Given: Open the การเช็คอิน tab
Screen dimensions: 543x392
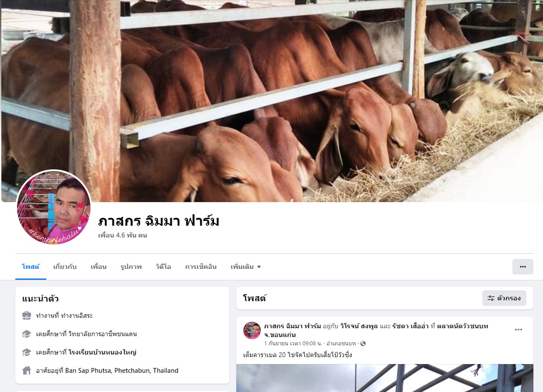Looking at the screenshot, I should click(x=201, y=267).
